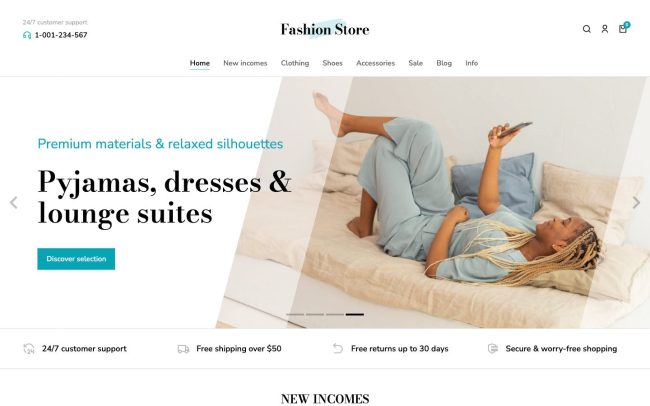Click the headset support phone icon

pos(27,35)
